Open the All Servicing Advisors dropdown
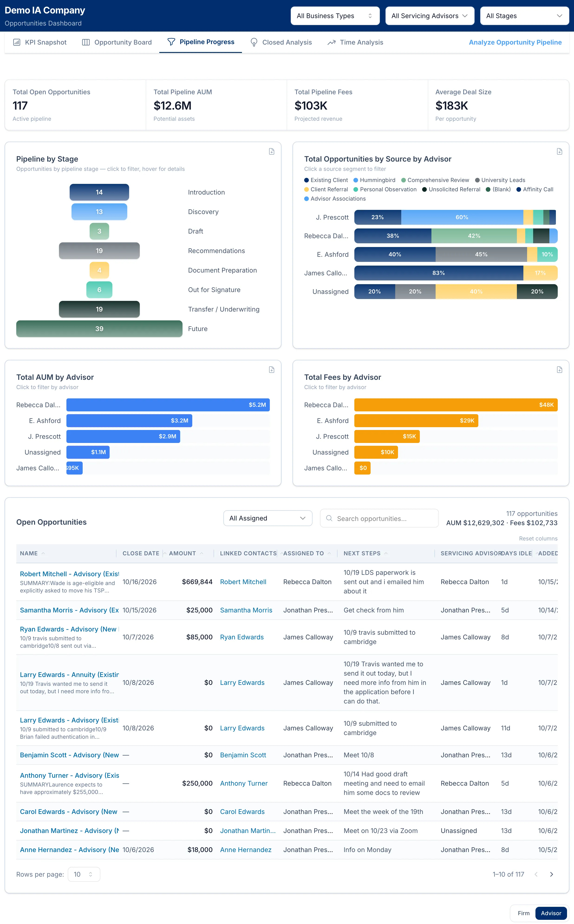Image resolution: width=574 pixels, height=924 pixels. tap(430, 16)
